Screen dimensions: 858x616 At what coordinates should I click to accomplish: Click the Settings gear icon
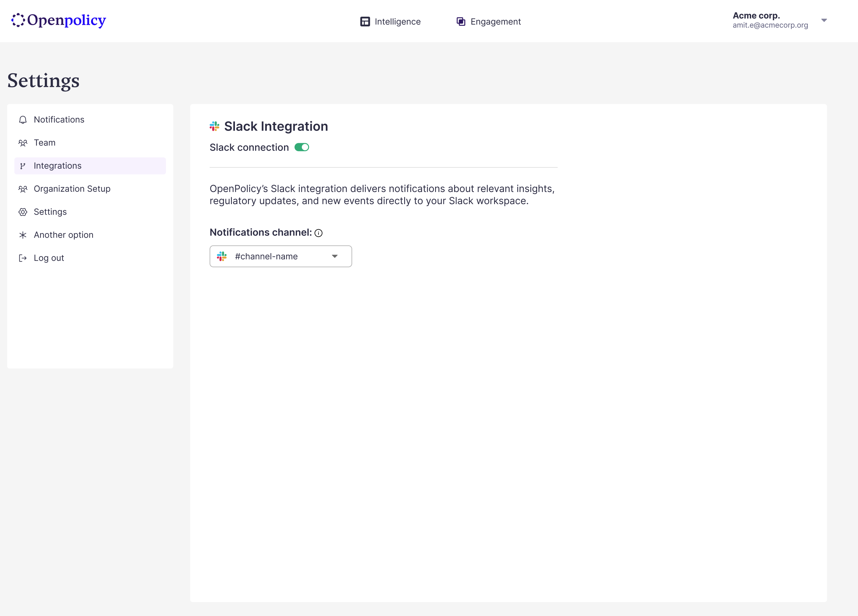coord(23,212)
